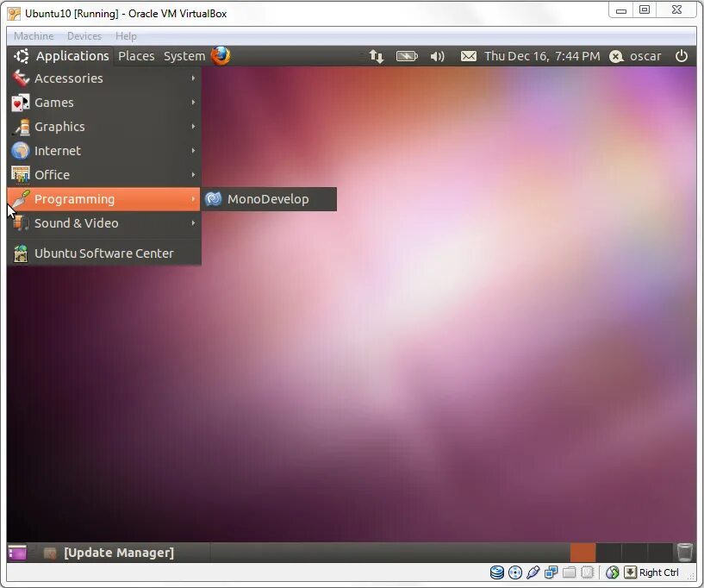Image resolution: width=704 pixels, height=588 pixels.
Task: Launch MonoDevelop from the Programming submenu
Action: coord(269,199)
